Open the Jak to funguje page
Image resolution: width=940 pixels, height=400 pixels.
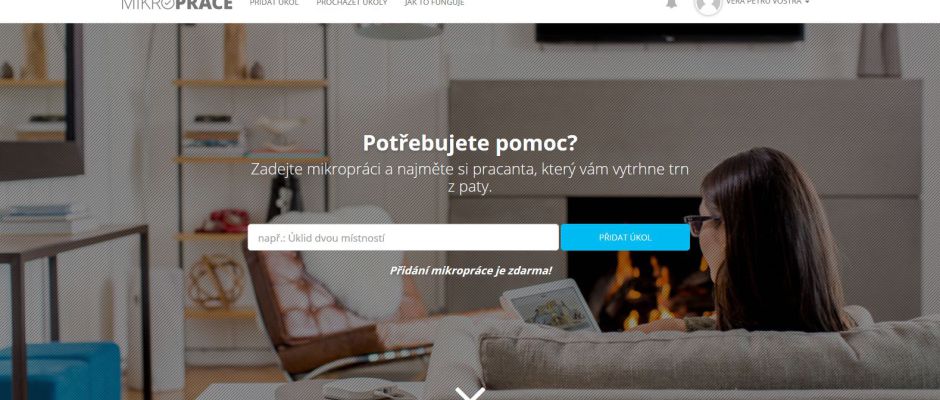click(435, 3)
